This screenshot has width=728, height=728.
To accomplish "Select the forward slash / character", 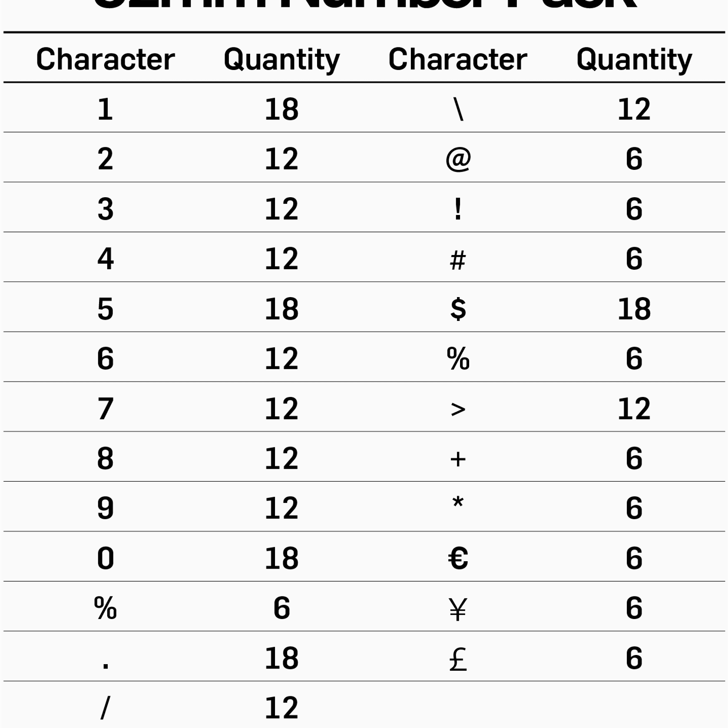I will [105, 708].
